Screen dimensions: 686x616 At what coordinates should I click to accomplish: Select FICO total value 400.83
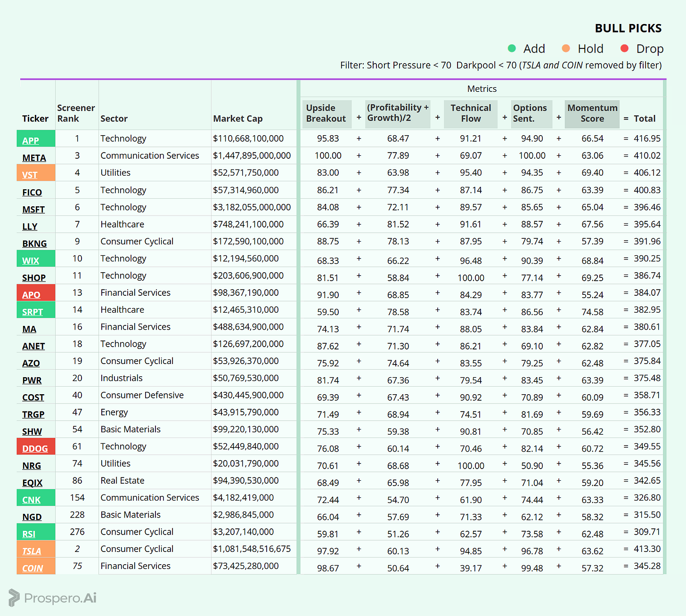[647, 190]
